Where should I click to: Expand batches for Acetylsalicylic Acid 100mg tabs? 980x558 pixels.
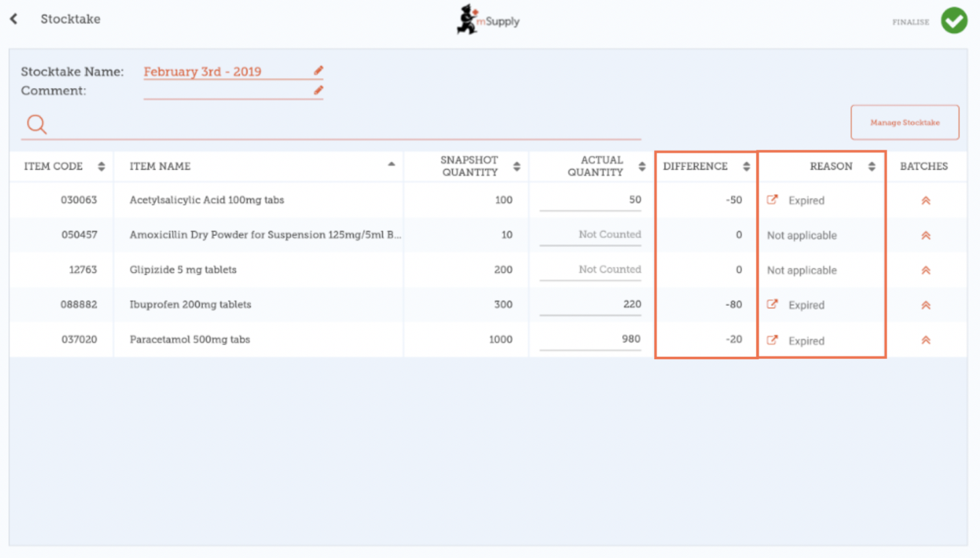tap(925, 200)
